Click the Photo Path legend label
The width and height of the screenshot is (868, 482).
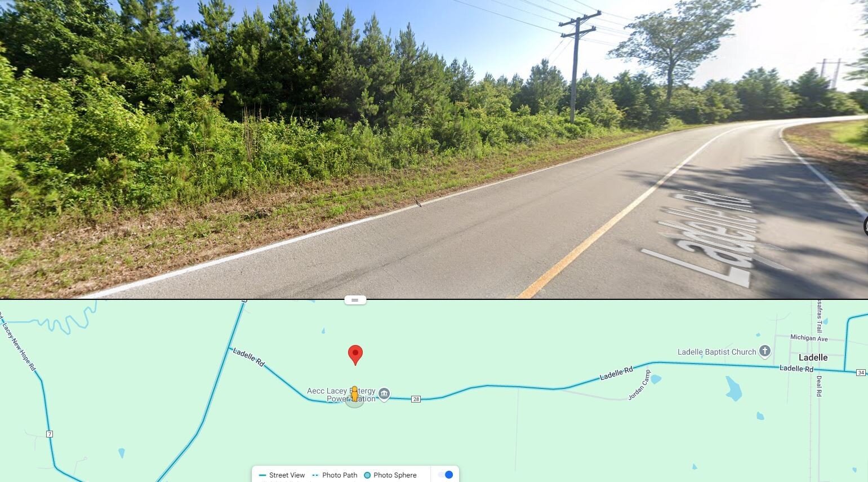340,475
